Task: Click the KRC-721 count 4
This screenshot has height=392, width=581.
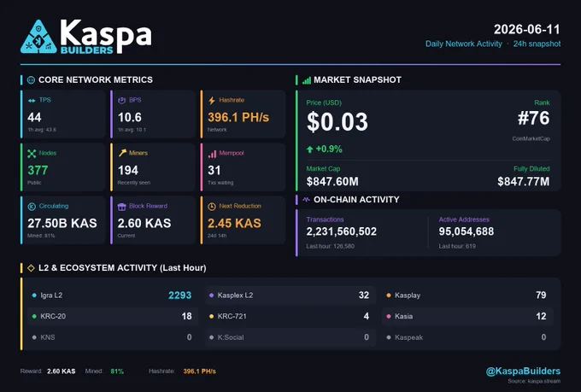Action: click(367, 316)
